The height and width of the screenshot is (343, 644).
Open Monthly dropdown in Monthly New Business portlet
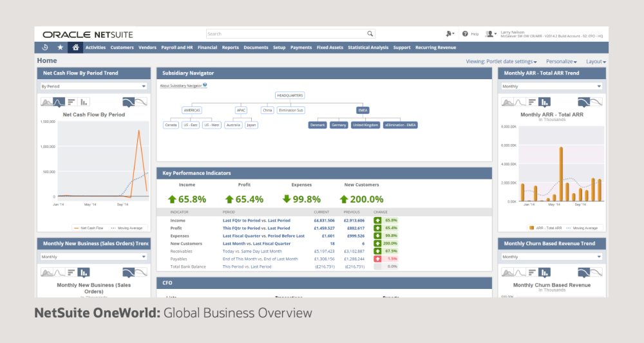[x=93, y=257]
